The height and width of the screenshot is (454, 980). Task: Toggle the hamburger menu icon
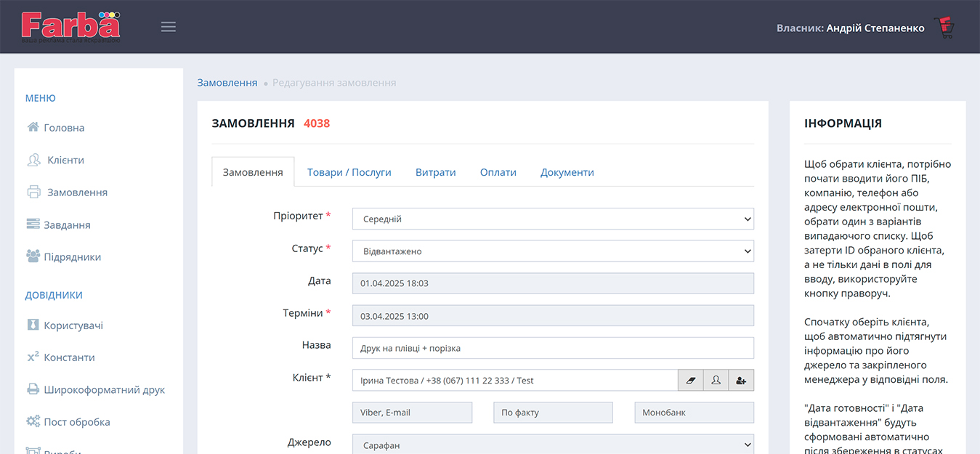169,27
